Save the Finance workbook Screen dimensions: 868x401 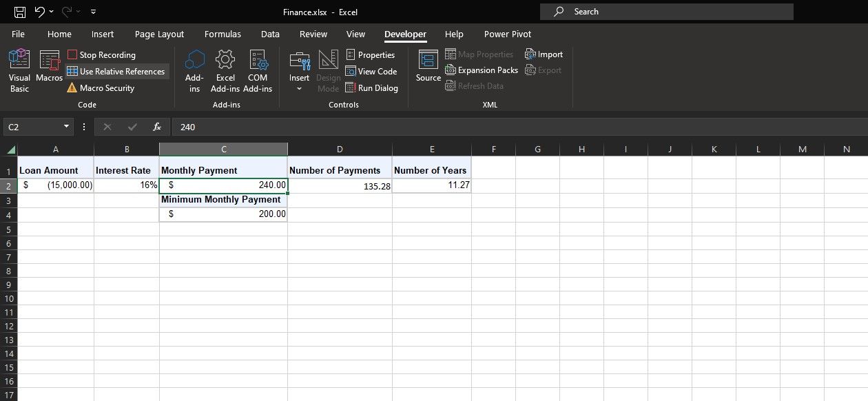pos(19,12)
